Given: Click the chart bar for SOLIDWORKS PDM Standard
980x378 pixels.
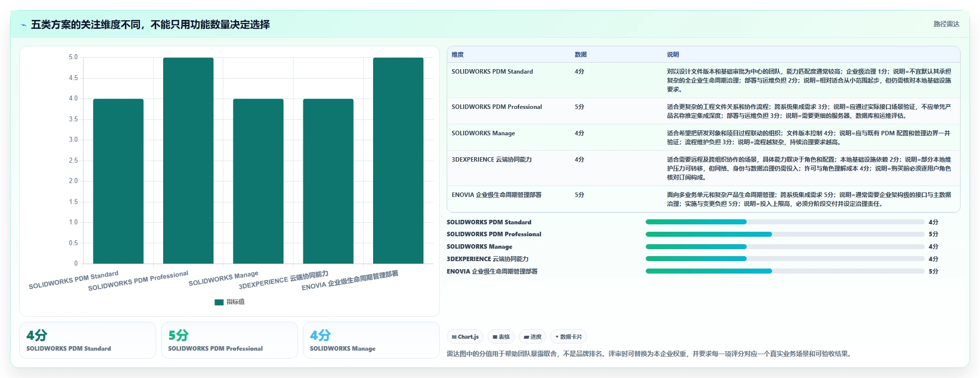Looking at the screenshot, I should 118,181.
